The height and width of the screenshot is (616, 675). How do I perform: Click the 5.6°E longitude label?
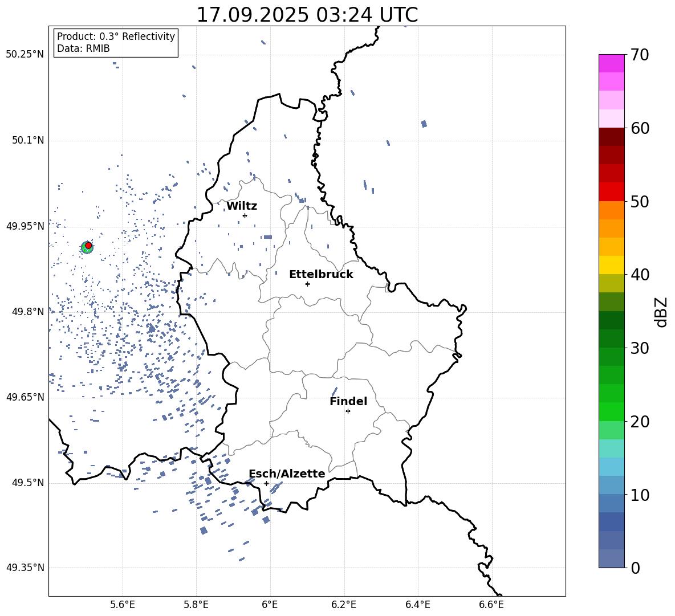123,605
